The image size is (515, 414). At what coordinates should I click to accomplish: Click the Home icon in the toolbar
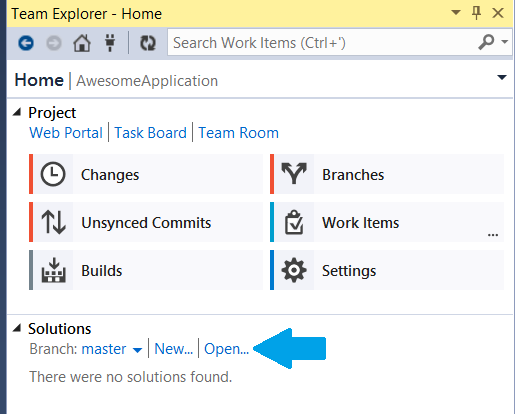(x=82, y=43)
